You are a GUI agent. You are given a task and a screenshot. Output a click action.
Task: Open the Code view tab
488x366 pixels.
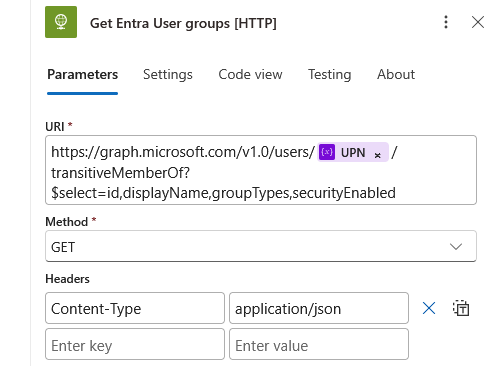pyautogui.click(x=250, y=74)
